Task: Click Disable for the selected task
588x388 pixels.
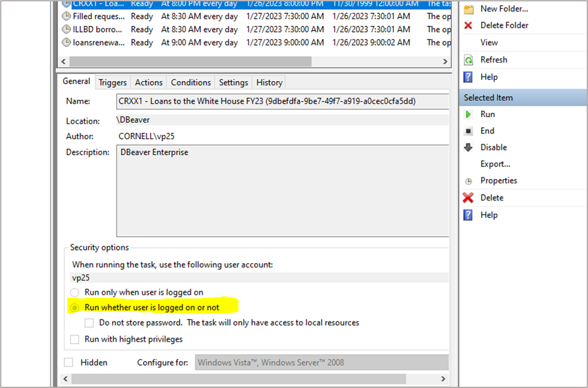Action: [494, 147]
